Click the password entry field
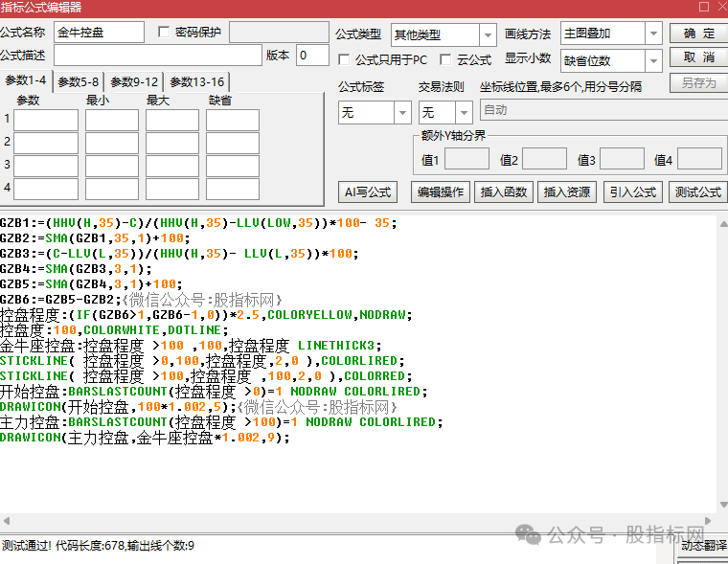This screenshot has width=728, height=564. pyautogui.click(x=279, y=32)
